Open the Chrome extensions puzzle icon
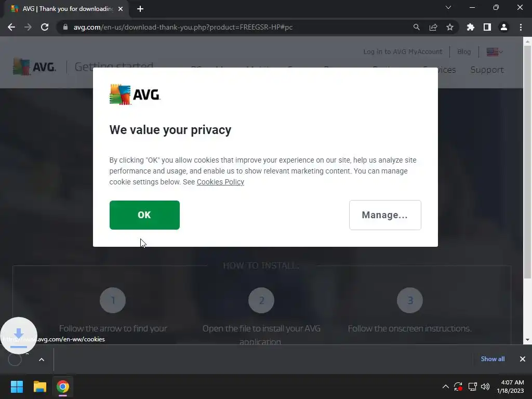 click(x=470, y=27)
